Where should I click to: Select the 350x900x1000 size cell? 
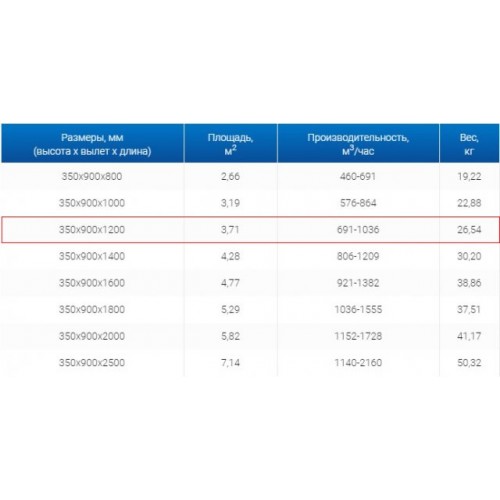tap(92, 203)
